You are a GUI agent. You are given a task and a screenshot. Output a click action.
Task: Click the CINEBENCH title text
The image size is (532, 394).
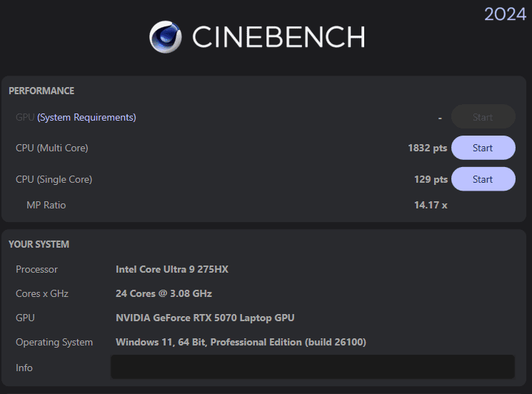click(x=278, y=37)
